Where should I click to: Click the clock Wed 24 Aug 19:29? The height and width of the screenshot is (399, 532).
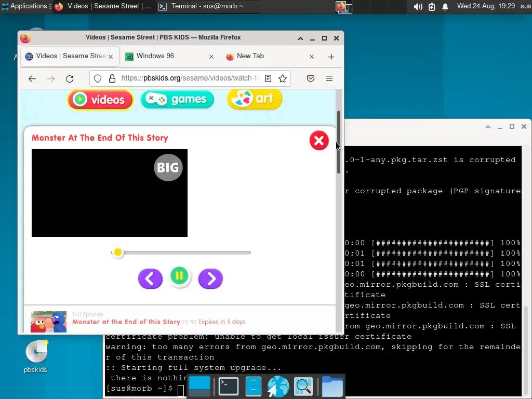[486, 6]
